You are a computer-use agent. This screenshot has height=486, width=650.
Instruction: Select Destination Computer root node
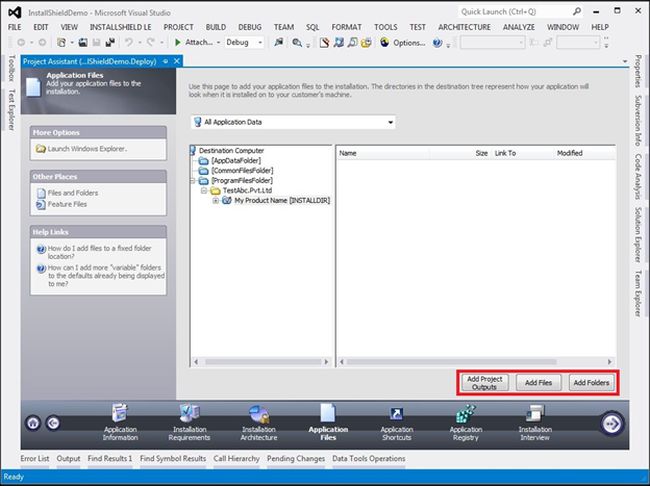coord(231,151)
